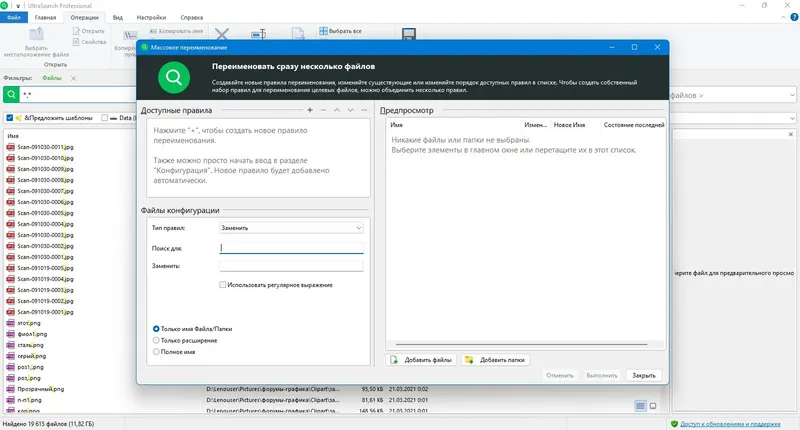This screenshot has height=430, width=800.
Task: Select 'Только имя Файла/Папки' radio button
Action: (156, 329)
